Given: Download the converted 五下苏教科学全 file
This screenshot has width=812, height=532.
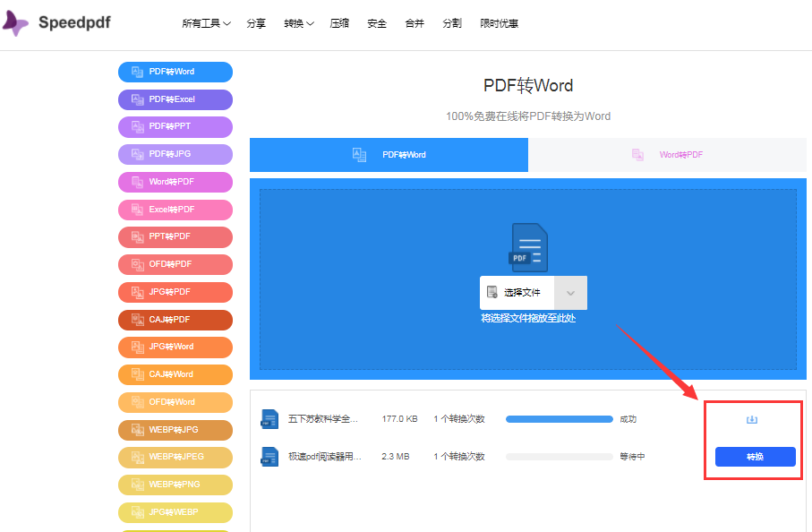Looking at the screenshot, I should pos(752,419).
